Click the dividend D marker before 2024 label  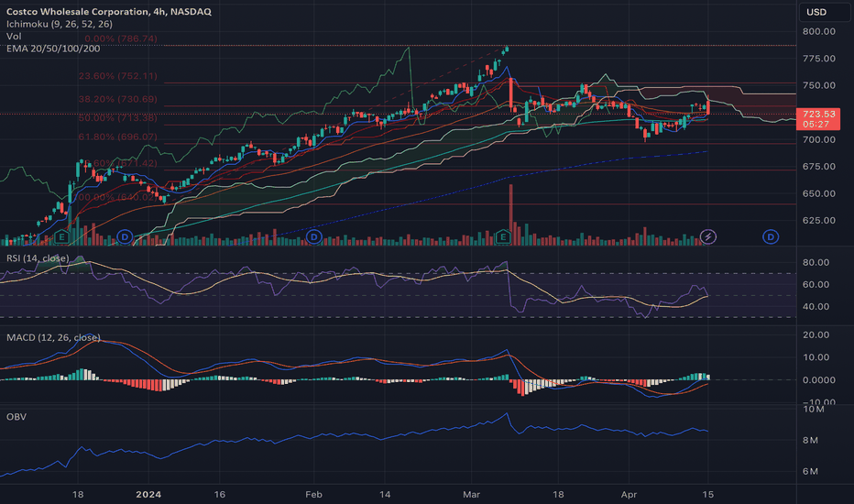click(x=125, y=237)
